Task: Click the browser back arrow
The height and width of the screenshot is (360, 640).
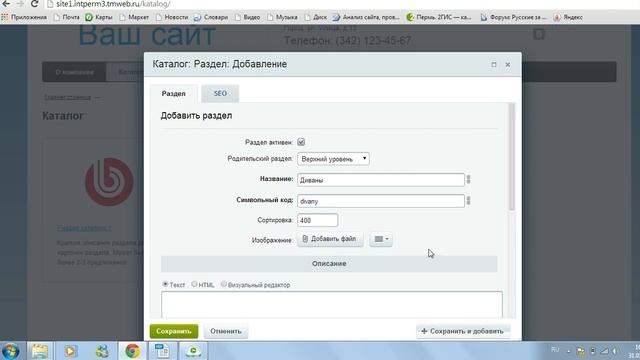Action: 6,4
